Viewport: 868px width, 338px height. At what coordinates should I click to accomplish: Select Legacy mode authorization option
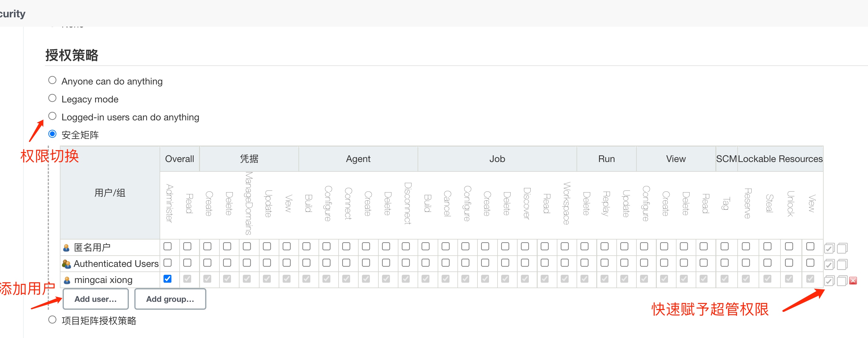click(52, 98)
